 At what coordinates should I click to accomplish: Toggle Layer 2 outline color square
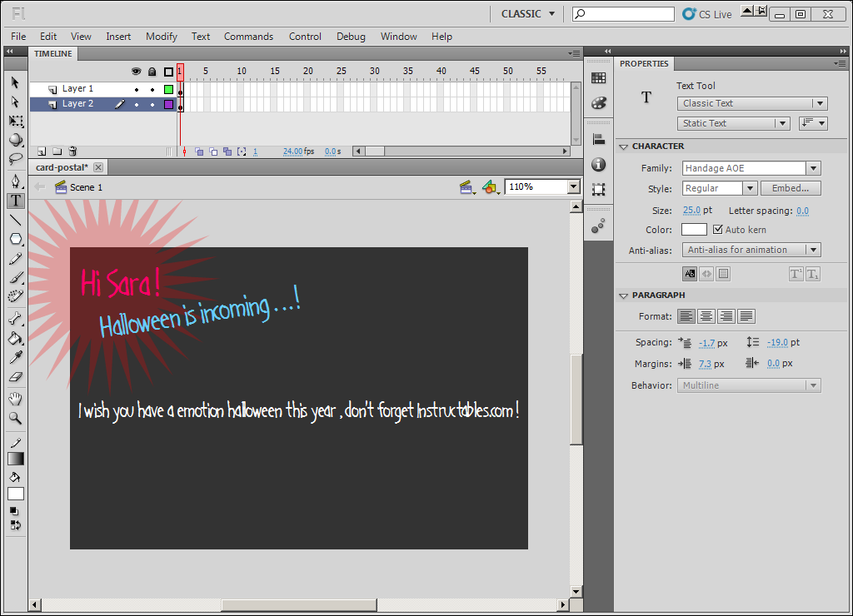coord(168,104)
